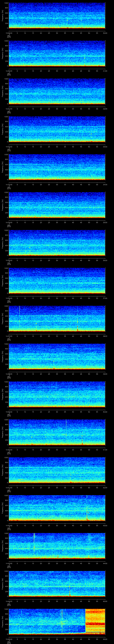The width and height of the screenshot is (114, 644).
Task: Click the 14:32:00 start time label
Action: tap(9, 147)
